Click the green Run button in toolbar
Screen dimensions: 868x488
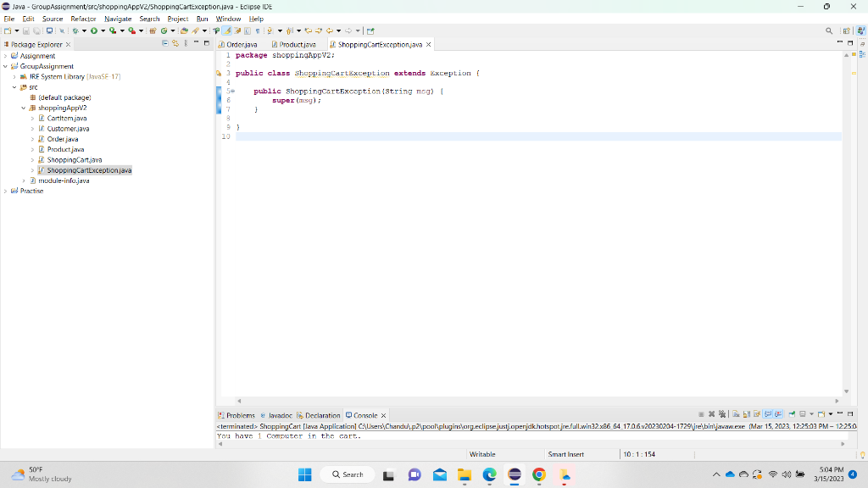94,31
